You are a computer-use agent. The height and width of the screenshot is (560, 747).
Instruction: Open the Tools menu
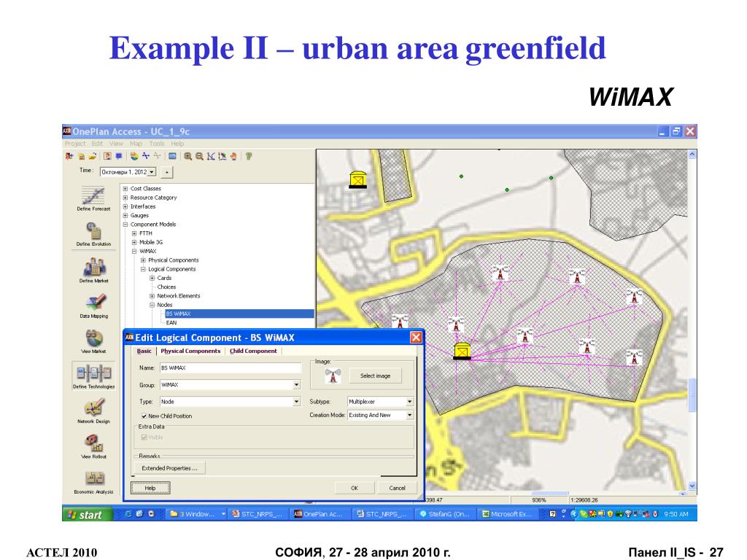157,144
